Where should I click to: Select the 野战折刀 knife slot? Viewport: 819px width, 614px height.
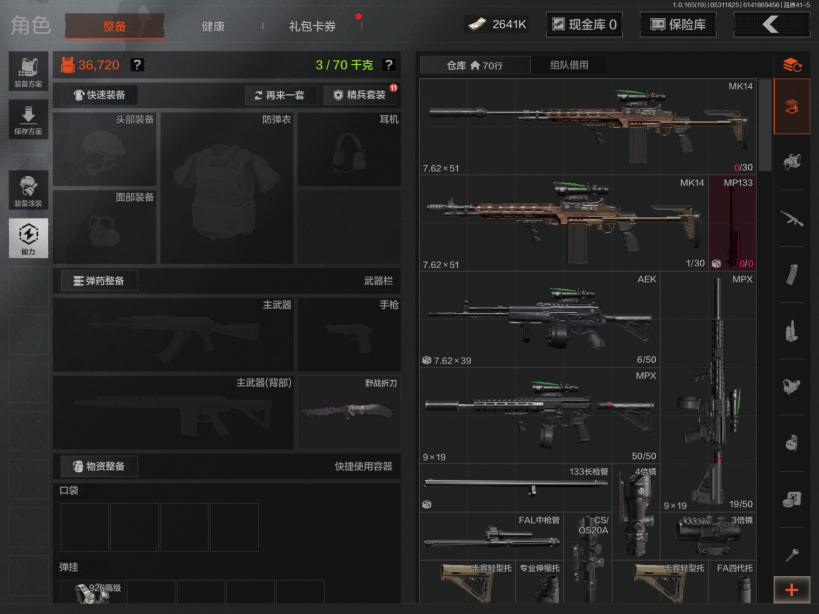pyautogui.click(x=349, y=412)
